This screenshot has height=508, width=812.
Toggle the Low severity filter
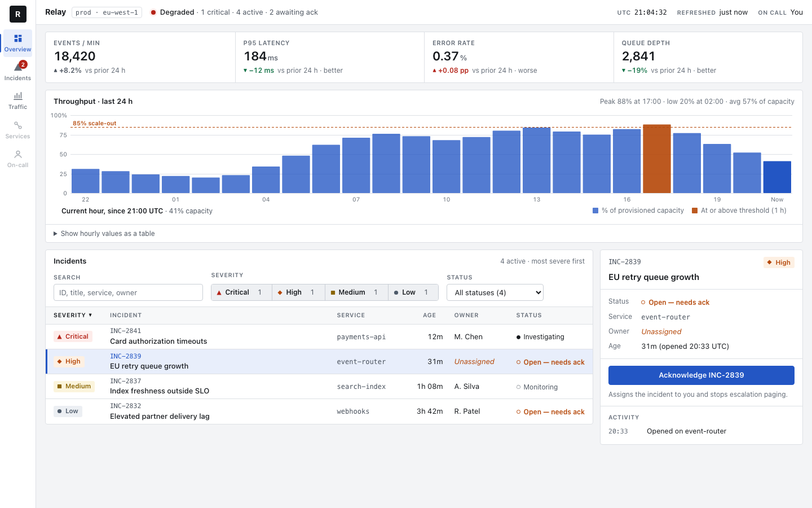(x=413, y=292)
